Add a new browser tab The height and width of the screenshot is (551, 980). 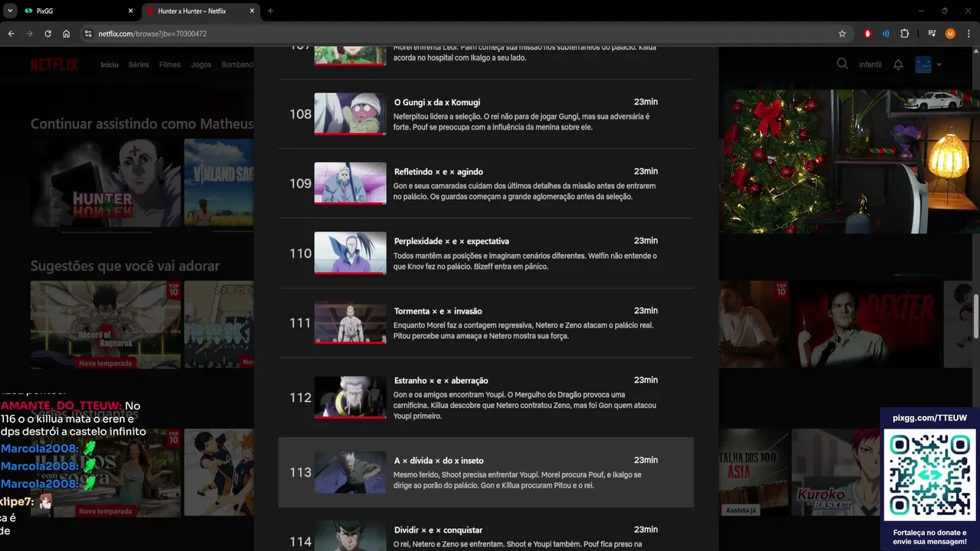270,11
